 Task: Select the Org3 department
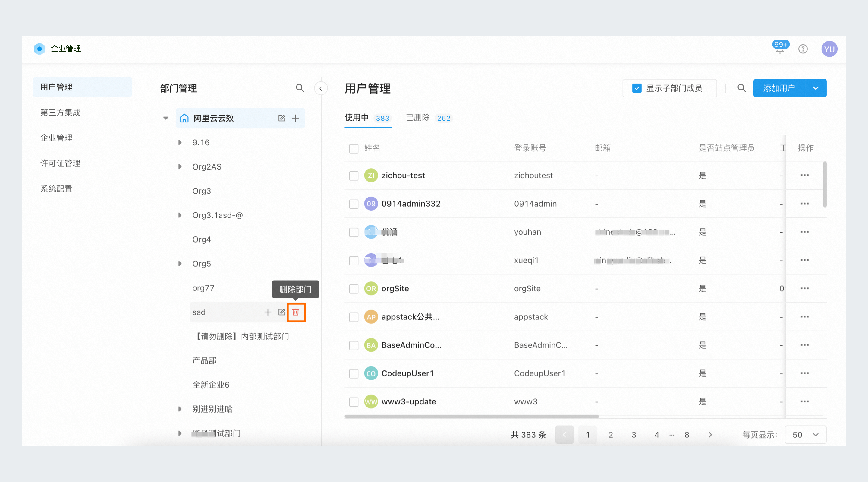tap(201, 191)
